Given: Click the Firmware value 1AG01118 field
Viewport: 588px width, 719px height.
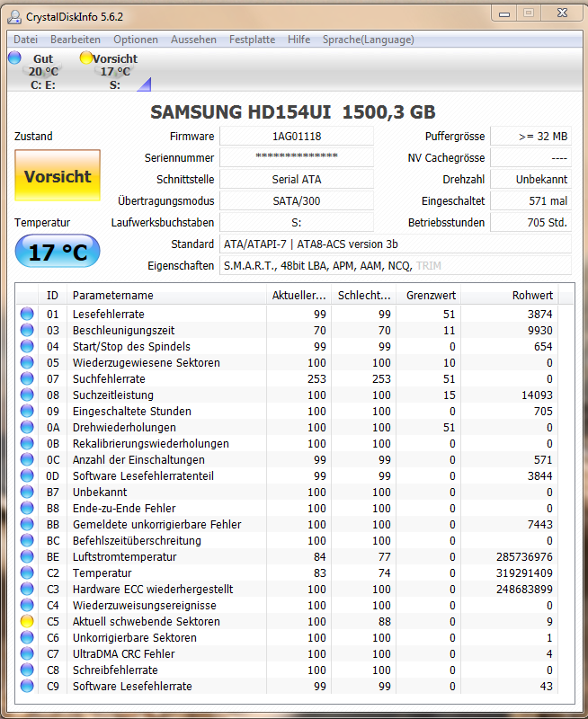Looking at the screenshot, I should (297, 137).
